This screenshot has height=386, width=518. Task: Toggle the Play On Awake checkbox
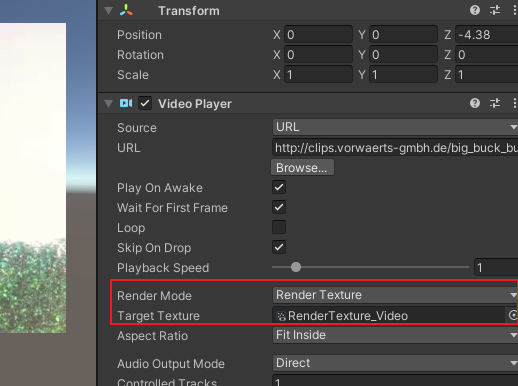coord(279,187)
